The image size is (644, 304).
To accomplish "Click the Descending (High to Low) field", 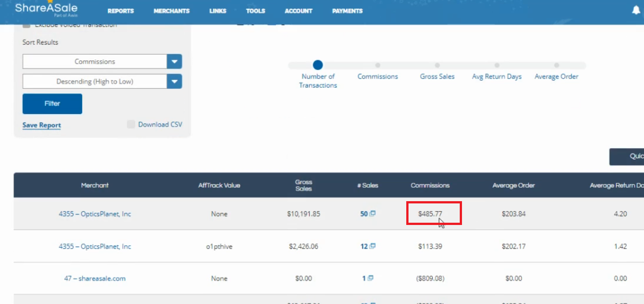I will pos(95,81).
